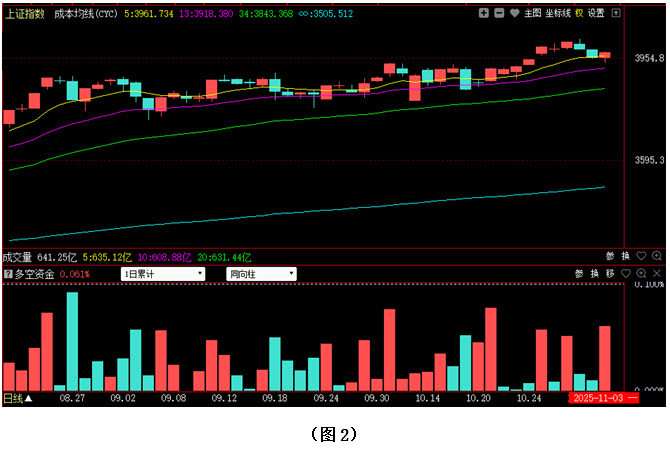Screen dimensions: 670x456
Task: Click the heart icon in 多空资金 row
Action: 626,273
